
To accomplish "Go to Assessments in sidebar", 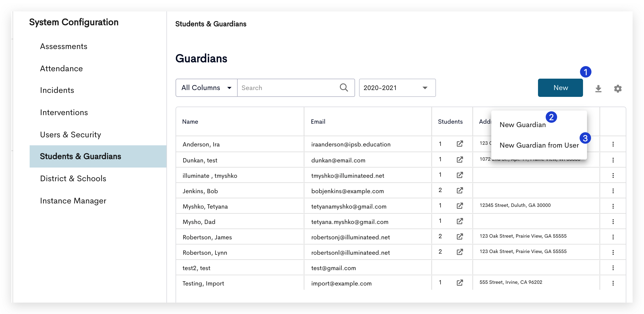I will 64,46.
